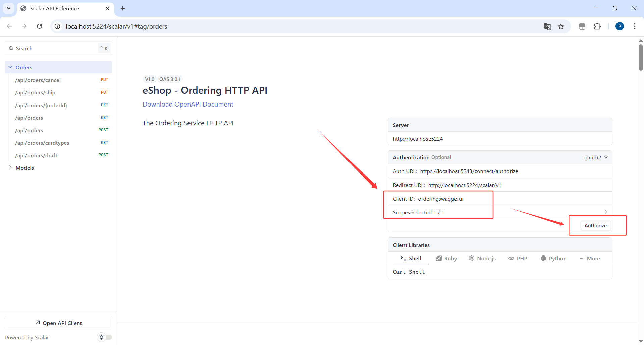The width and height of the screenshot is (644, 345).
Task: Reload the Scalar API page
Action: click(39, 26)
